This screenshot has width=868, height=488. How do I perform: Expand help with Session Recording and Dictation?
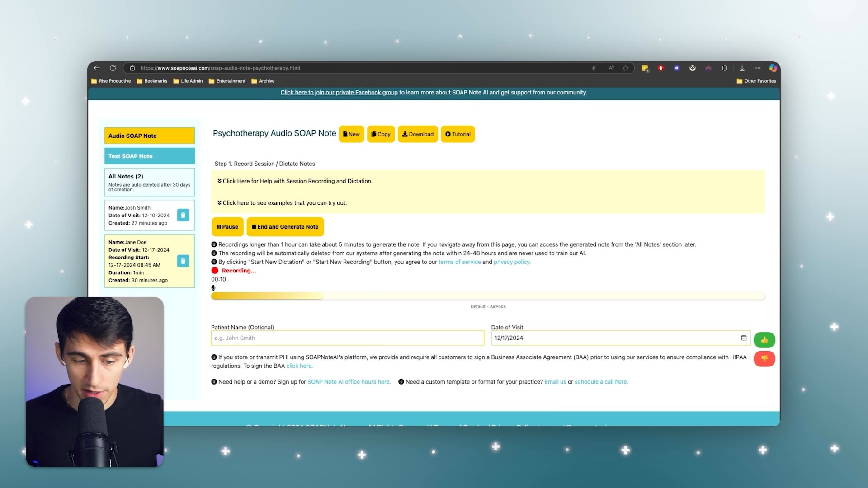(297, 181)
